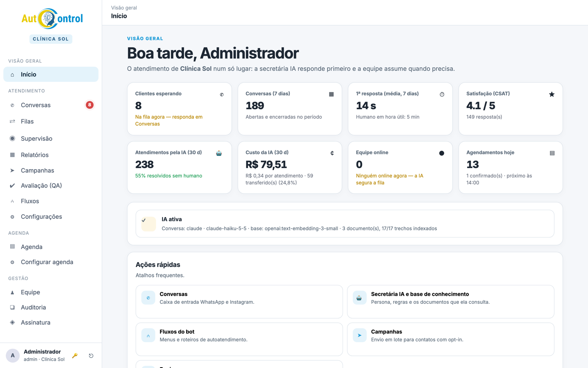Screen dimensions: 588x368
Task: Click the key icon beside Administrador
Action: [75, 356]
